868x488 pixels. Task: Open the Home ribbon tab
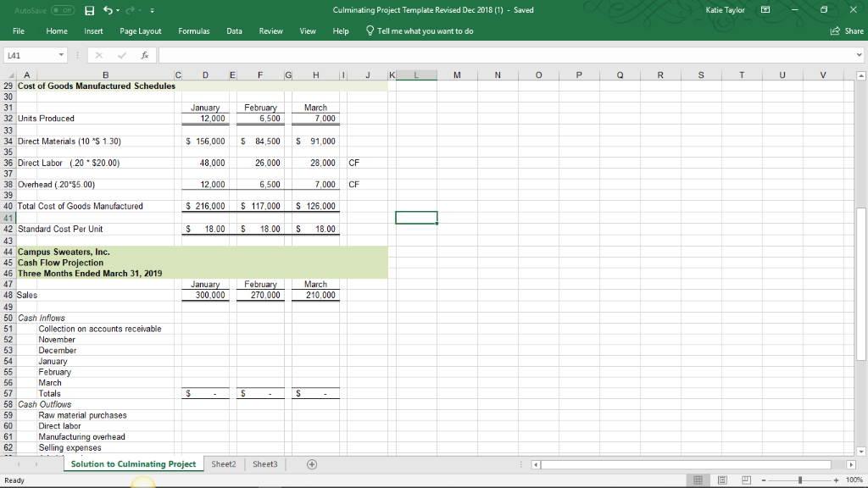tap(57, 31)
